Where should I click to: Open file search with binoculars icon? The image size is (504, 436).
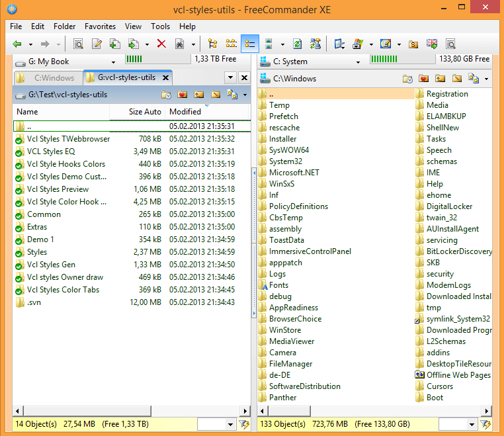coord(180,44)
